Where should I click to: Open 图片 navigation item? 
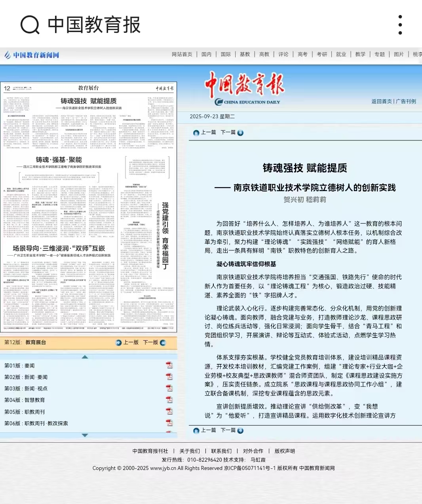point(399,55)
